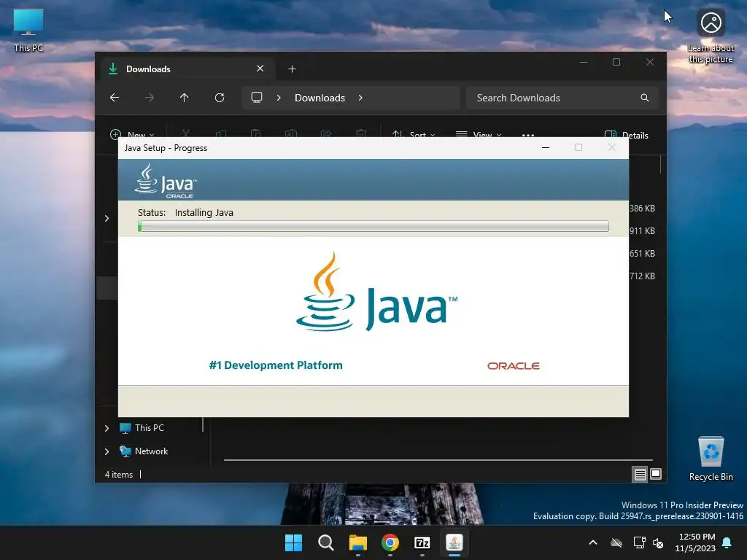Click the Java setup progress bar

coord(373,226)
